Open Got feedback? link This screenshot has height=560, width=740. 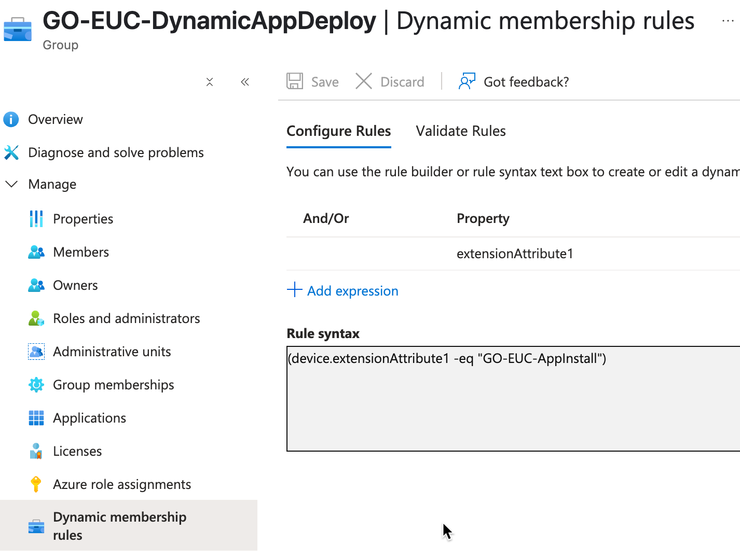tap(526, 82)
